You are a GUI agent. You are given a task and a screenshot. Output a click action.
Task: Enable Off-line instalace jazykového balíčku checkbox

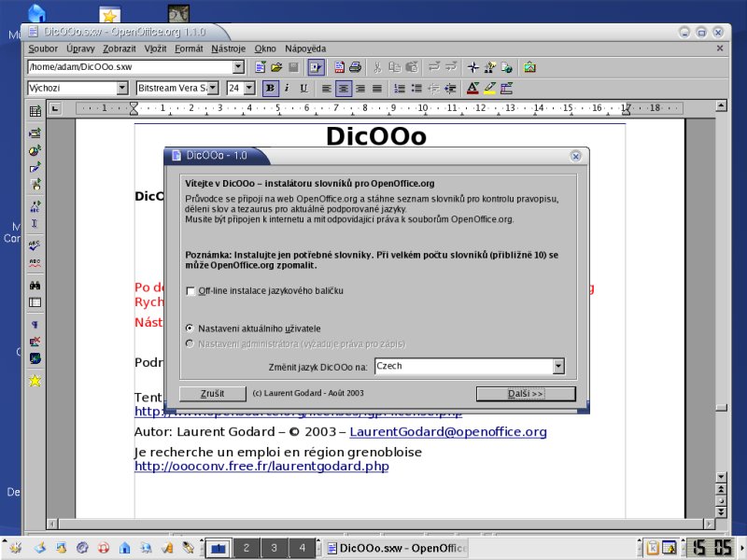(x=190, y=291)
